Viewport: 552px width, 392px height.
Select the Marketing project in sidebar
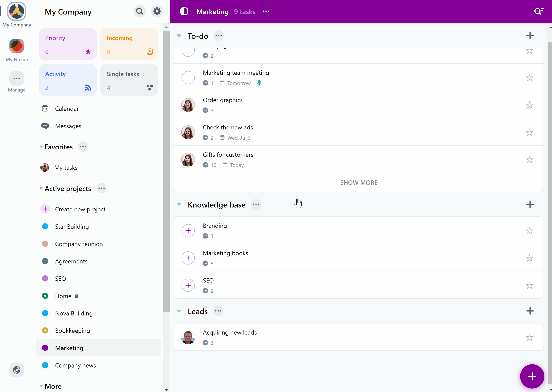(69, 348)
